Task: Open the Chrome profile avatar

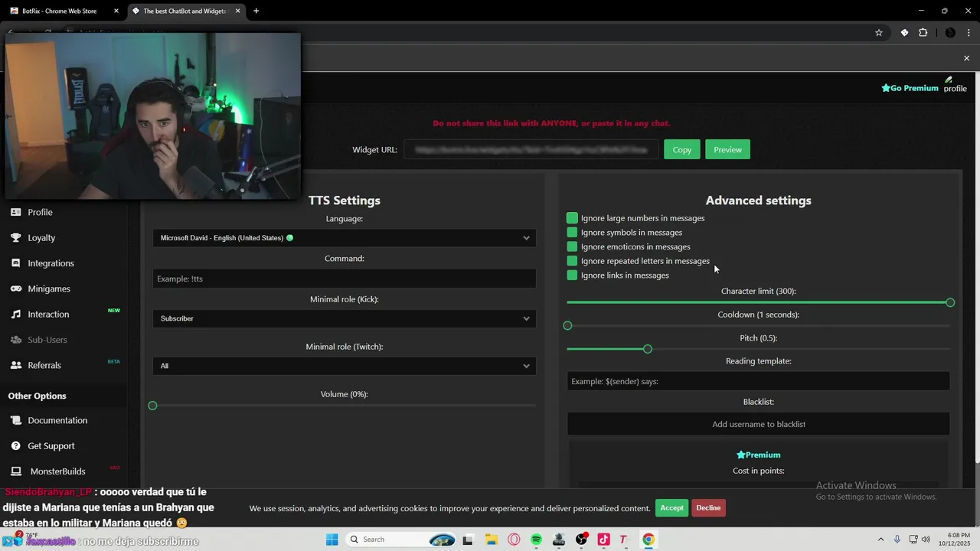Action: (x=950, y=33)
